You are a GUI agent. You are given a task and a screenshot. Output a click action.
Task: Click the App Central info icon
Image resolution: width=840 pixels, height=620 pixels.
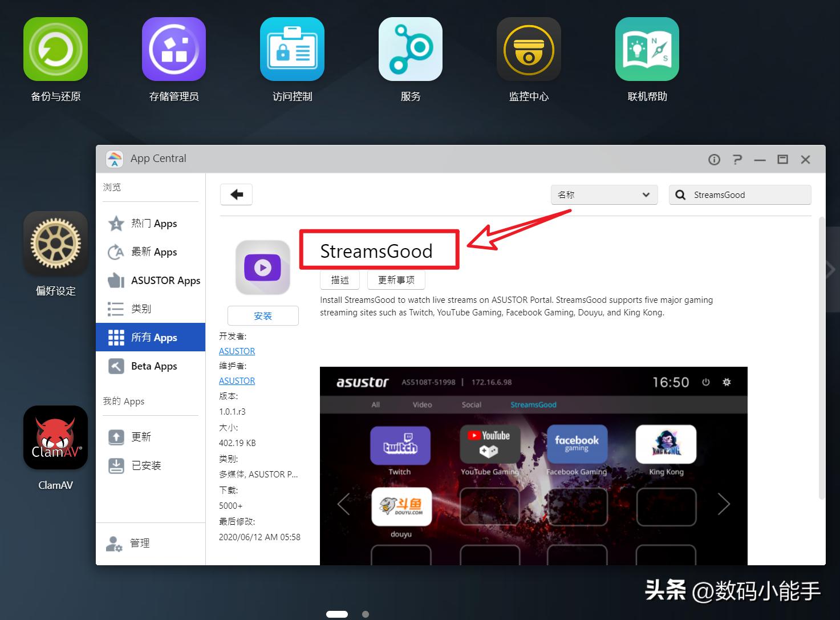pos(714,160)
